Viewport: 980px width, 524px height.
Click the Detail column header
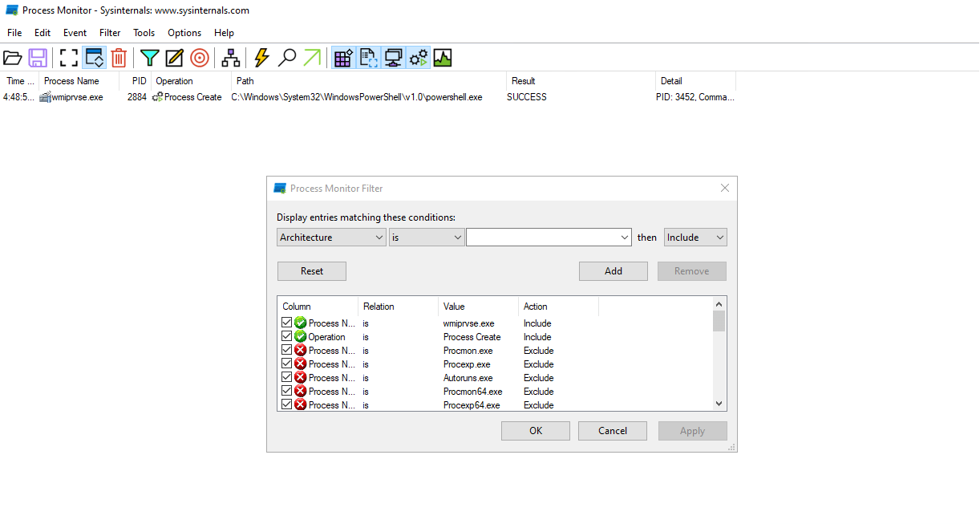(695, 81)
